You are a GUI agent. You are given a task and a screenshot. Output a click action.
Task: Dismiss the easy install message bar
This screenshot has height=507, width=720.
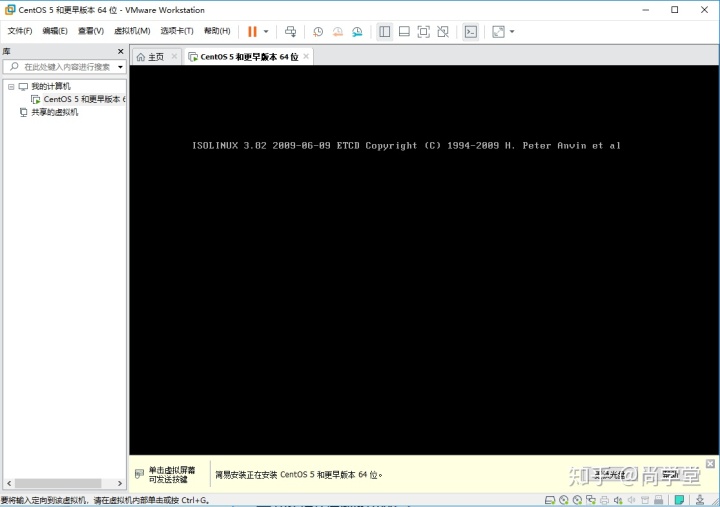tap(710, 463)
